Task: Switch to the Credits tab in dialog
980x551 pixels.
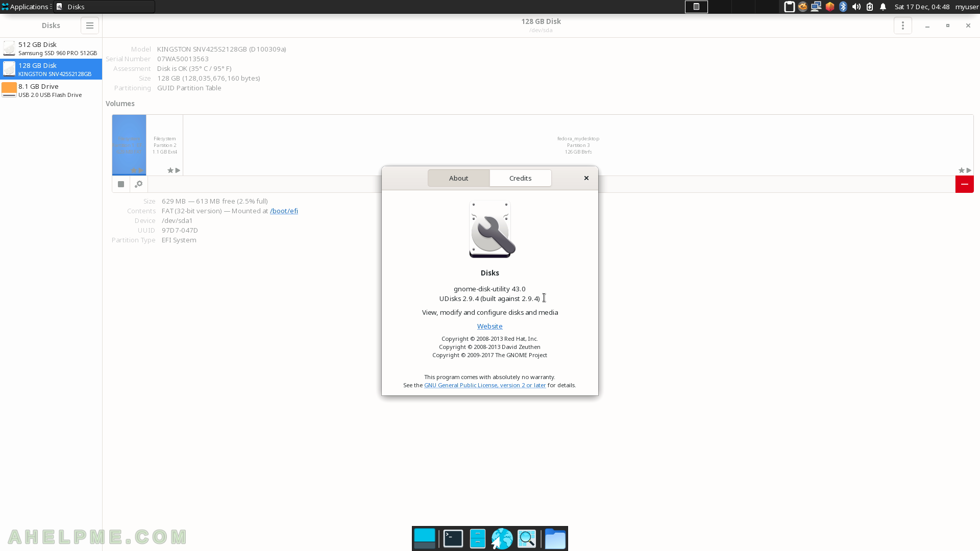Action: point(520,178)
